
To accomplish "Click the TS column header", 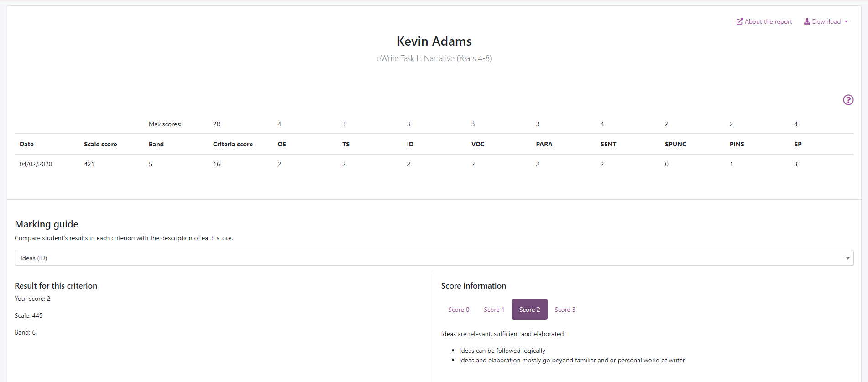I will click(346, 144).
